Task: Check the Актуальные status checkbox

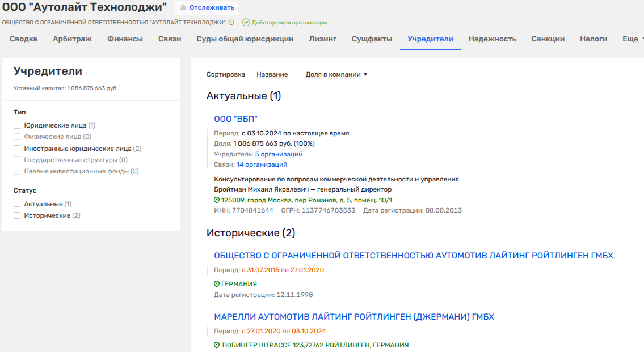Action: (17, 204)
